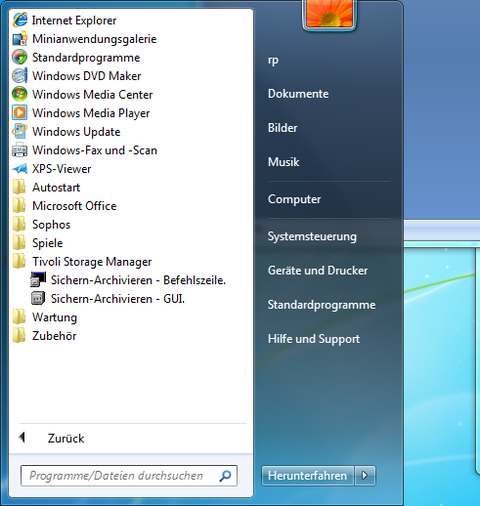
Task: Launch XPS-Viewer by its name
Action: pos(61,169)
